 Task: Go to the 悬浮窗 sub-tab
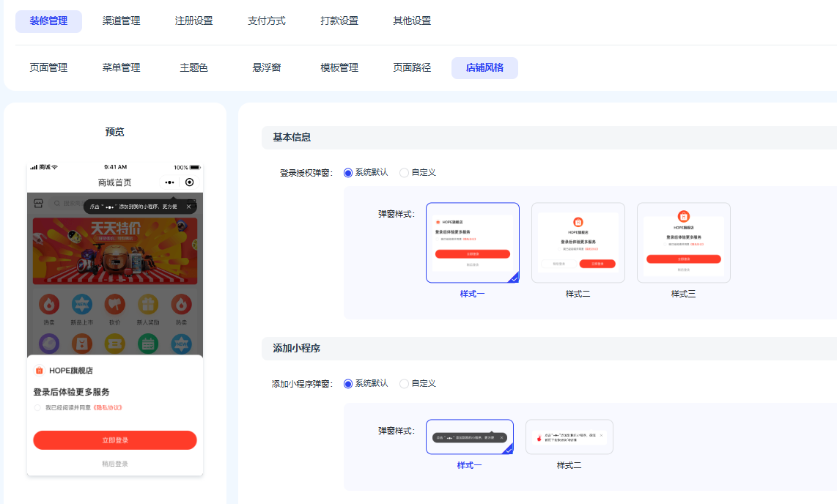(267, 68)
